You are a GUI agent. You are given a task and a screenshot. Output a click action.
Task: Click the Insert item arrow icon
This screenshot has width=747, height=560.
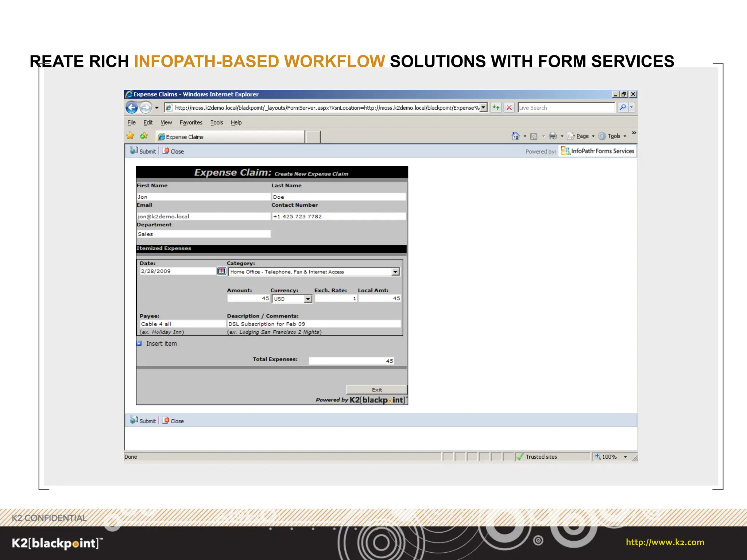tap(139, 343)
